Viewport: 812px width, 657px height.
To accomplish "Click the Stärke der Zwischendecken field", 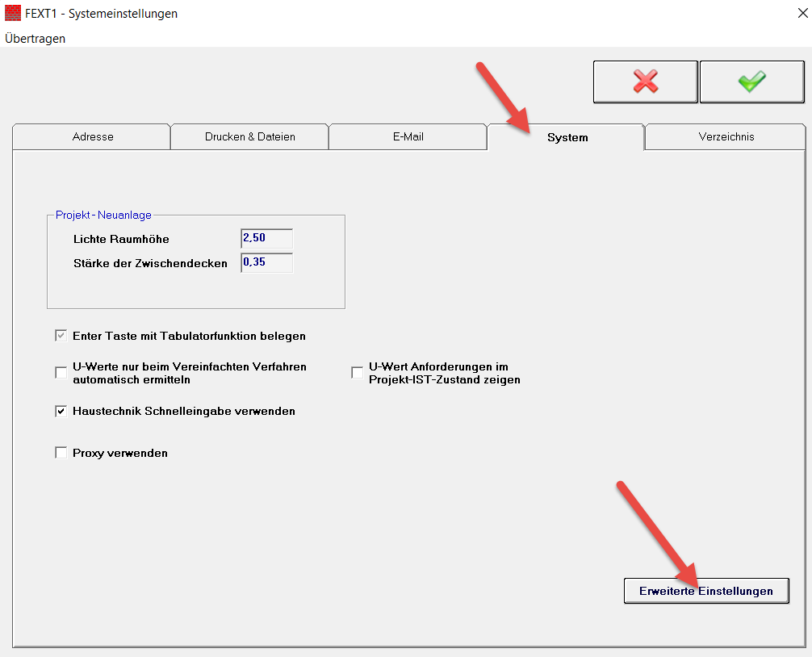I will 266,262.
